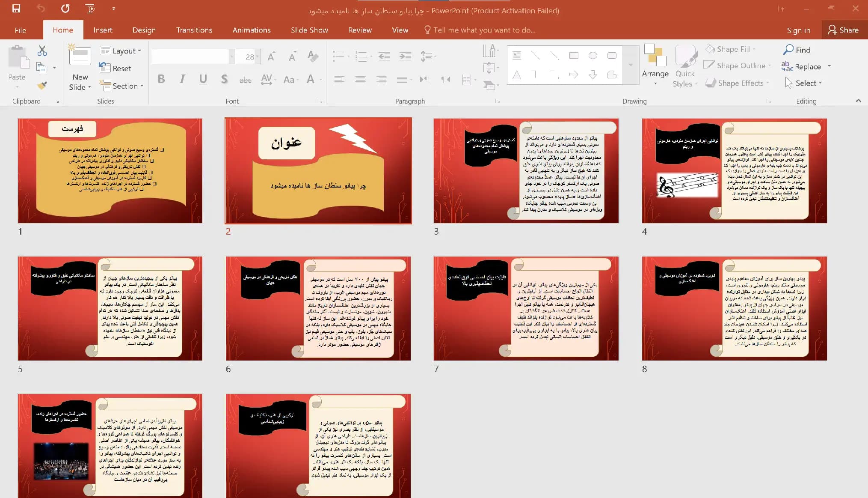The width and height of the screenshot is (868, 498).
Task: Click the Save icon in the title bar
Action: click(16, 9)
